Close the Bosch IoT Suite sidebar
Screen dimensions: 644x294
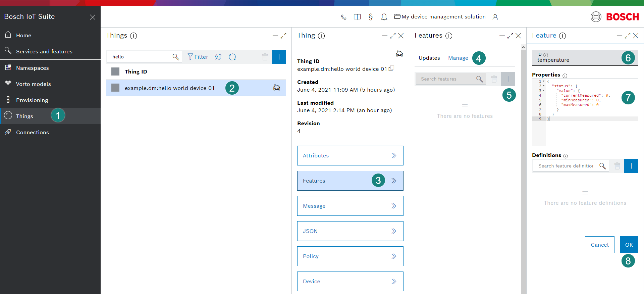(x=93, y=17)
